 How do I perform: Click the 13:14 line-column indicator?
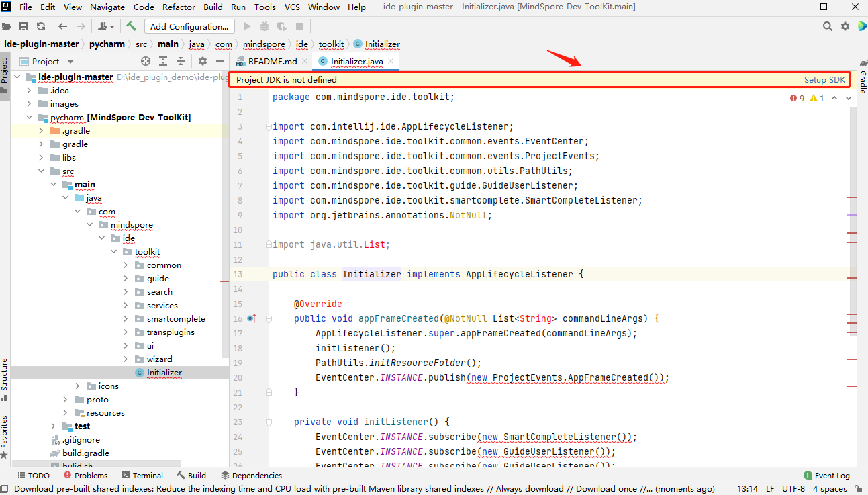click(x=747, y=489)
